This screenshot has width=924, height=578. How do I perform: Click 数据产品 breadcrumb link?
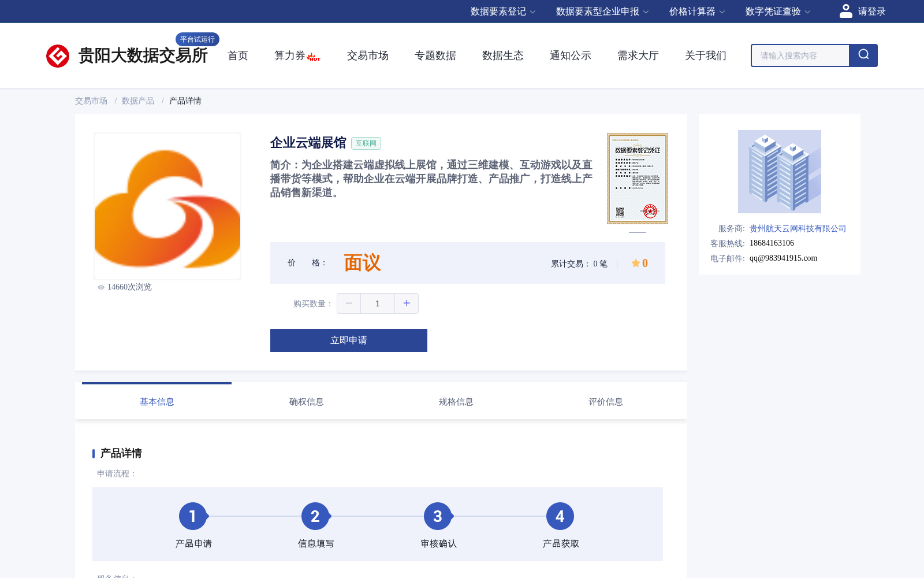(138, 101)
